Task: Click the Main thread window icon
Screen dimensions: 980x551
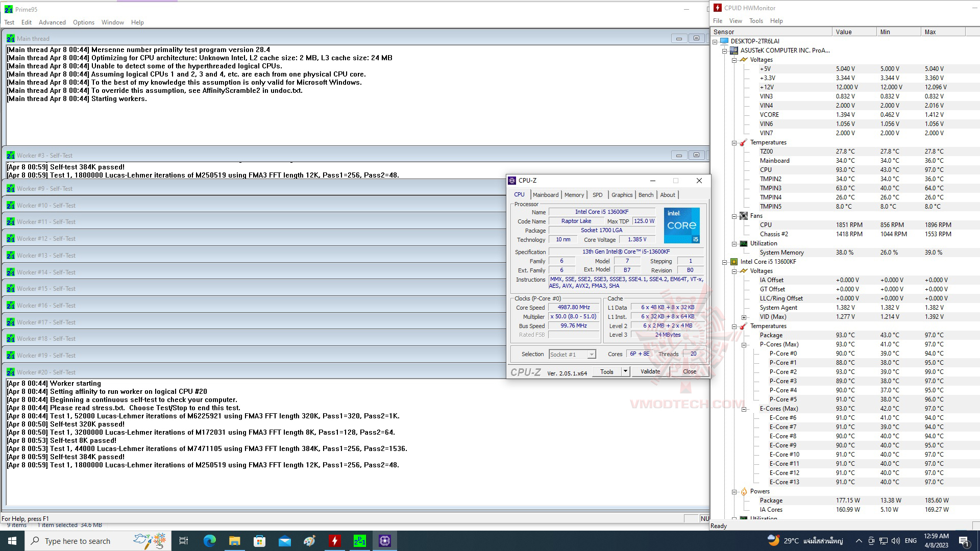Action: [11, 39]
